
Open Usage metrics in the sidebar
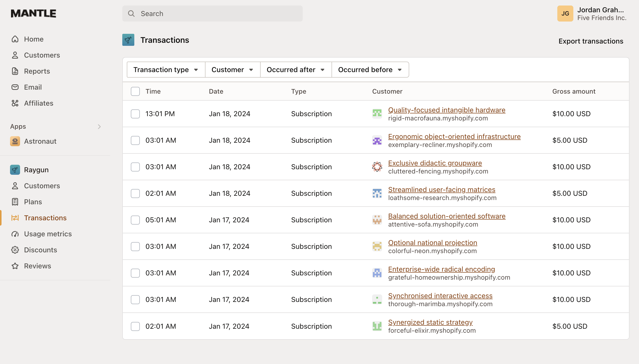coord(48,234)
